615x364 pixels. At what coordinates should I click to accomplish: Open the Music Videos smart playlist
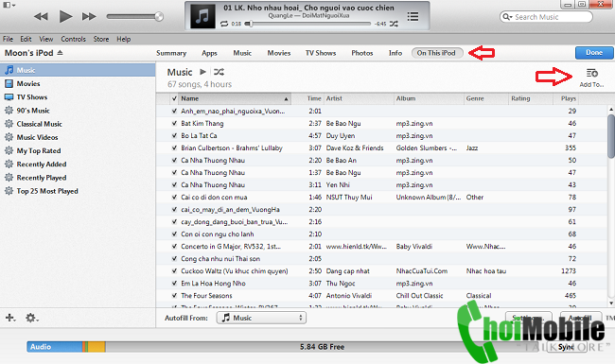click(x=78, y=137)
